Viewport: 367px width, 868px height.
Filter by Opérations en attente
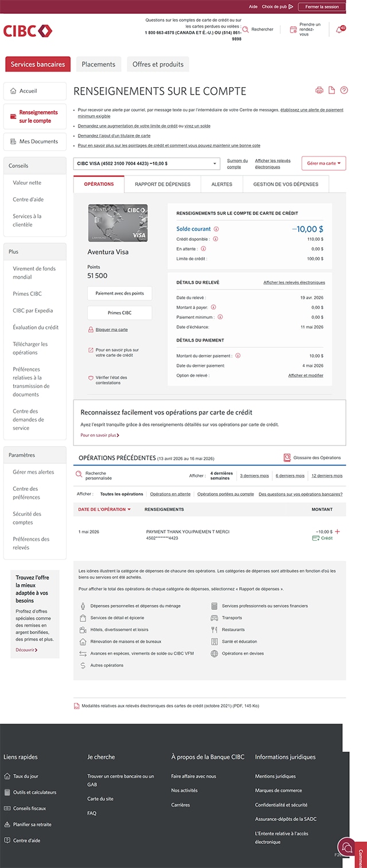click(x=170, y=494)
